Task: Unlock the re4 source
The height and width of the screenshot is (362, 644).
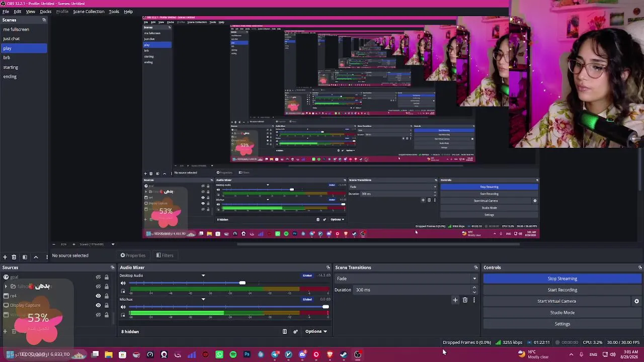Action: 106,296
